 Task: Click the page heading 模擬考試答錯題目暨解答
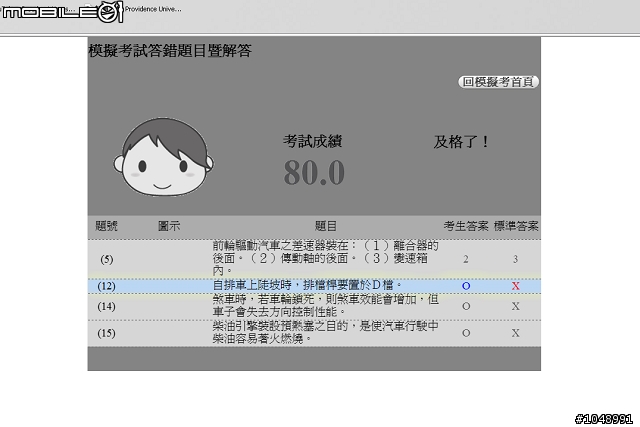[x=170, y=51]
